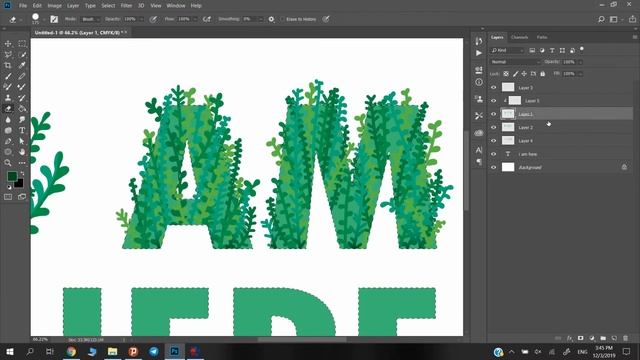Switch to the Channels tab
640x360 pixels.
[x=520, y=37]
